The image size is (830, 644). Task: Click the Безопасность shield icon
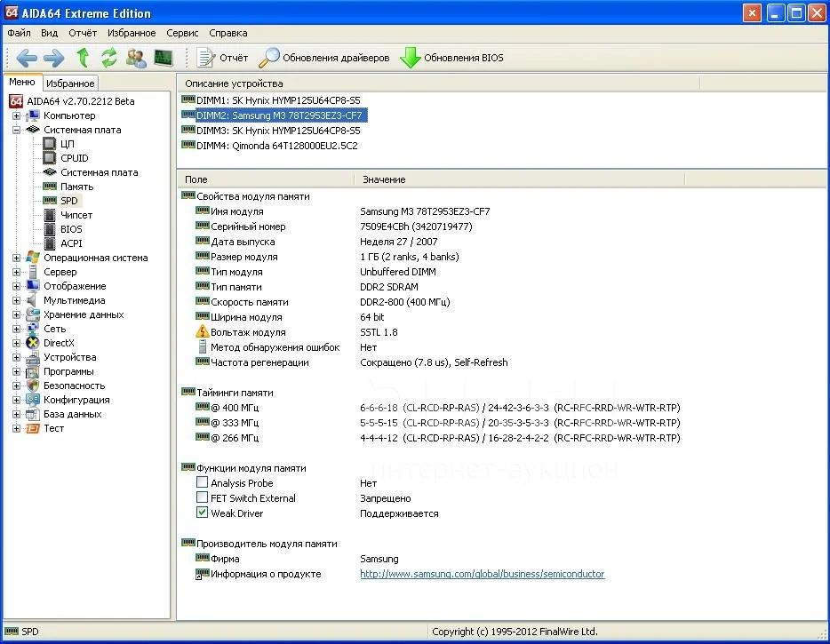[x=33, y=386]
